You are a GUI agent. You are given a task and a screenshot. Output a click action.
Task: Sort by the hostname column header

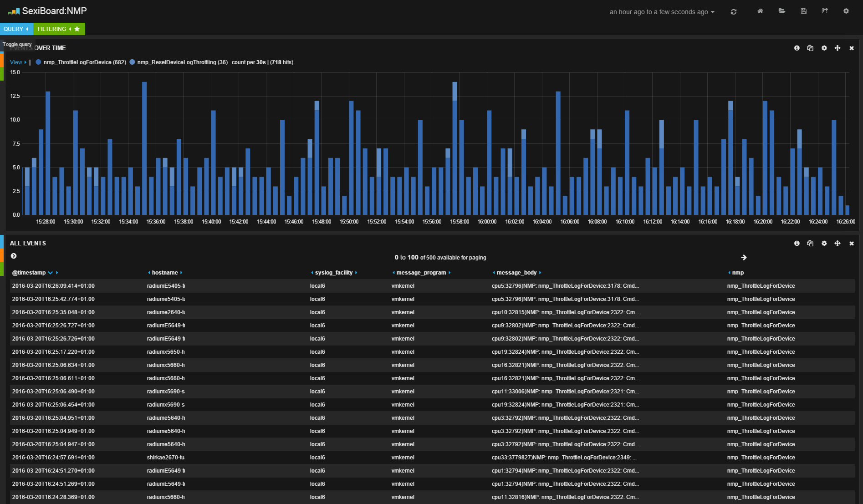[x=164, y=273]
